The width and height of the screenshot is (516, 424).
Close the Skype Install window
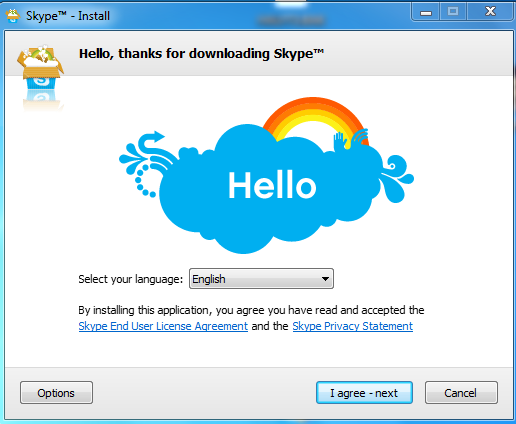(x=490, y=12)
